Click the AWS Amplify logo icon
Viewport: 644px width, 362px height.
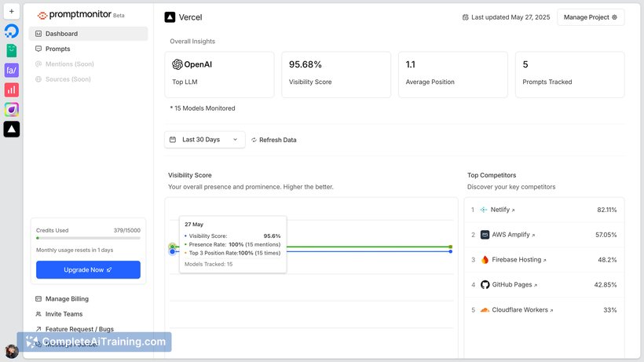(485, 235)
